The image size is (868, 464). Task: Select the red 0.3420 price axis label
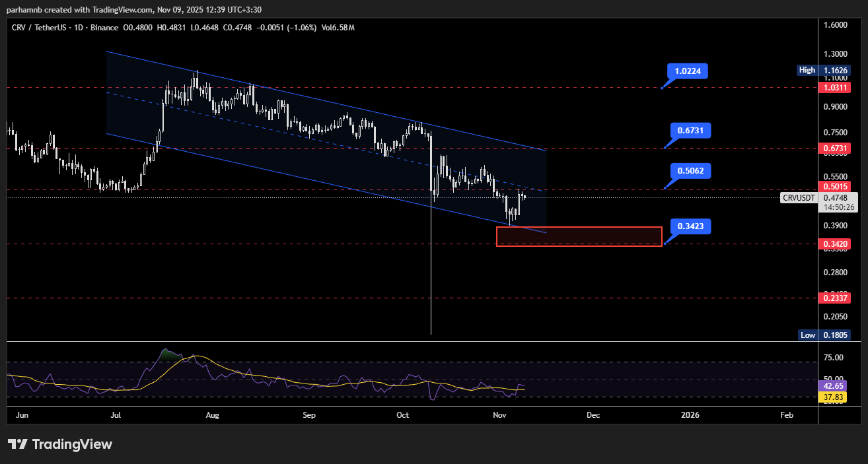click(832, 244)
